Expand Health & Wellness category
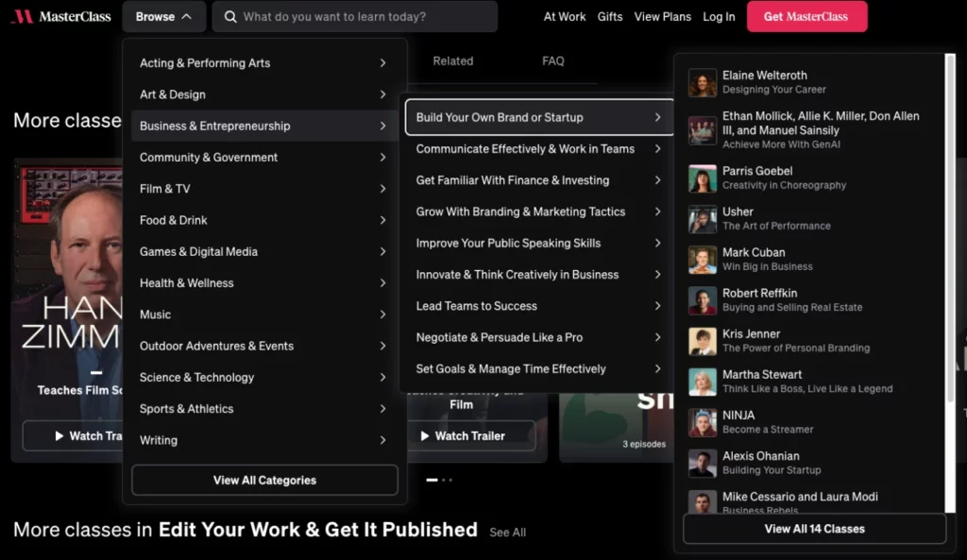This screenshot has width=967, height=560. [x=263, y=283]
